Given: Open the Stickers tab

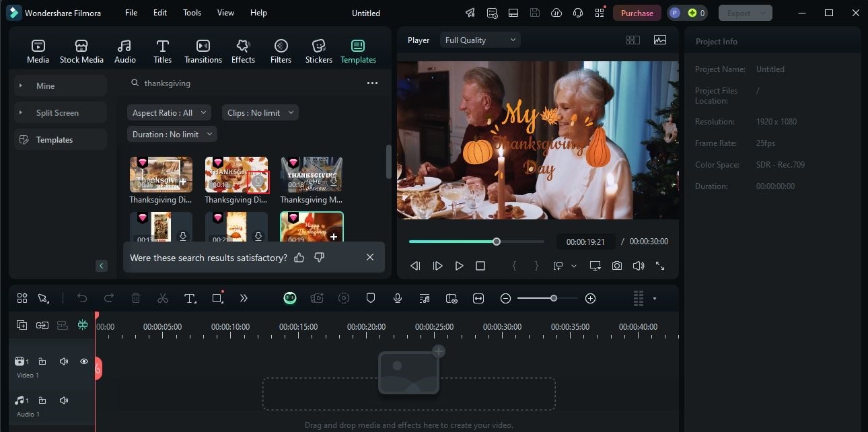Looking at the screenshot, I should click(319, 51).
